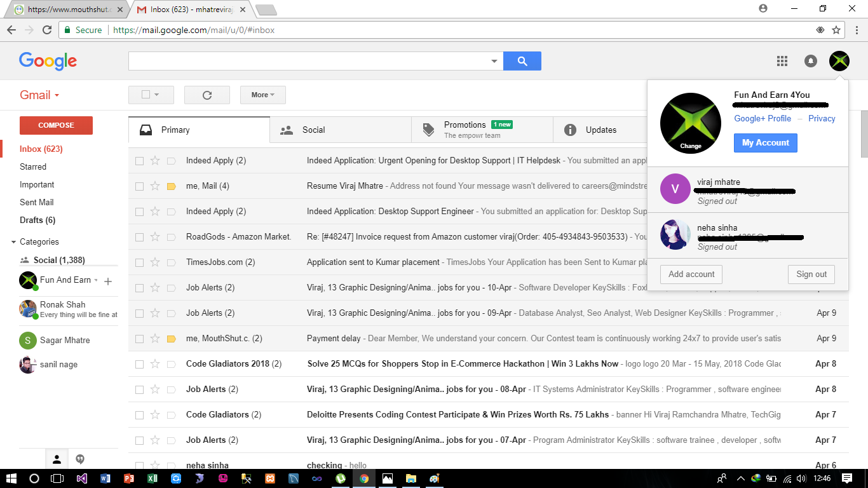
Task: Open the Gmail product dropdown
Action: pos(39,95)
